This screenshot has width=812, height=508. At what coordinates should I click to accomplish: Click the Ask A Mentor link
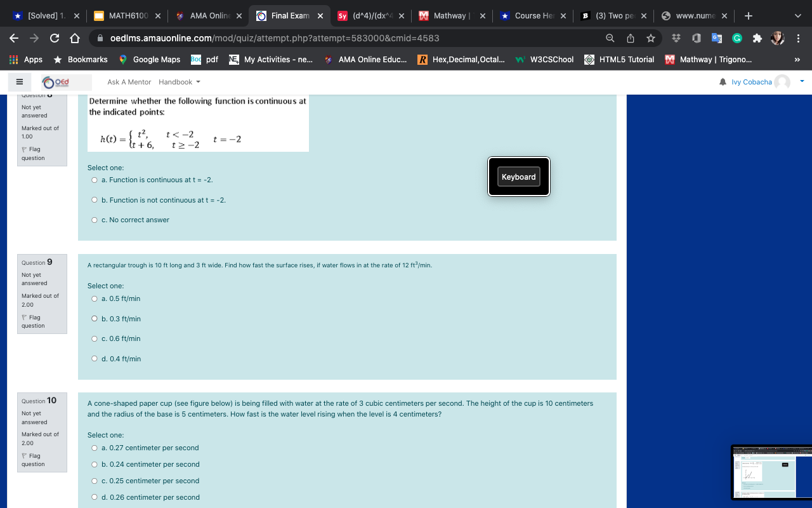pyautogui.click(x=129, y=81)
